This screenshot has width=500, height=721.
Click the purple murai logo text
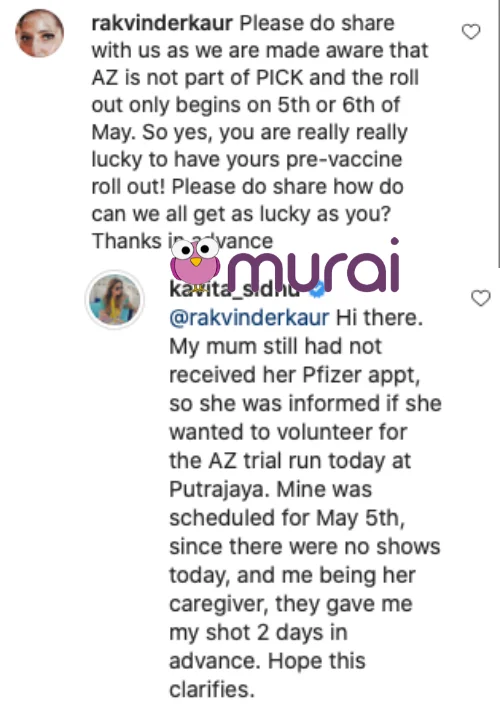[313, 266]
